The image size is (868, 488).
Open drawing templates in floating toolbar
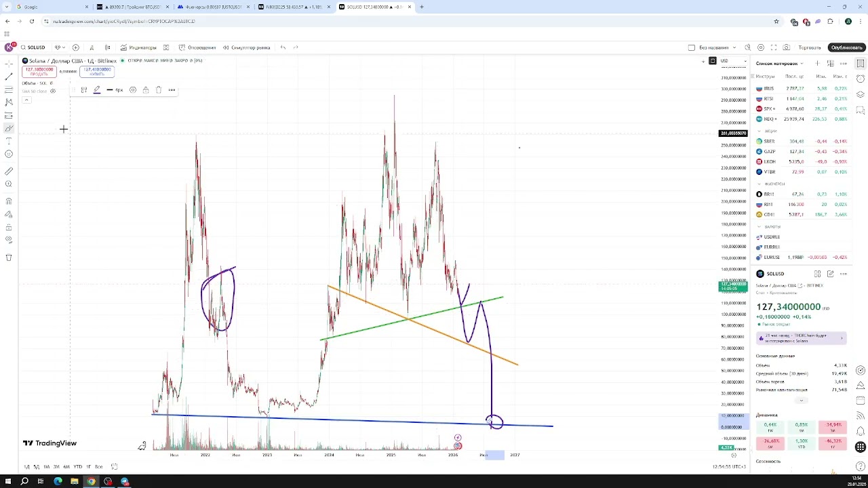click(x=84, y=90)
